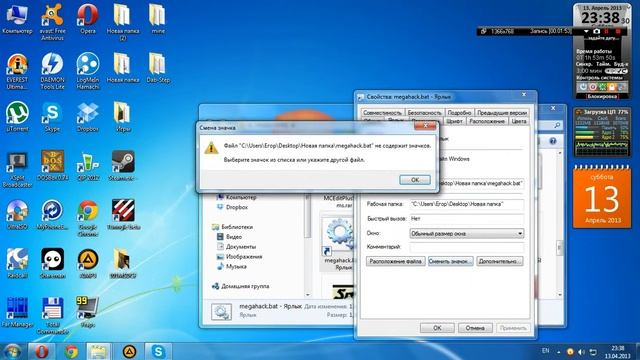Select Домашняя группа in Explorer sidebar
Viewport: 640px width, 360px height.
[x=240, y=286]
